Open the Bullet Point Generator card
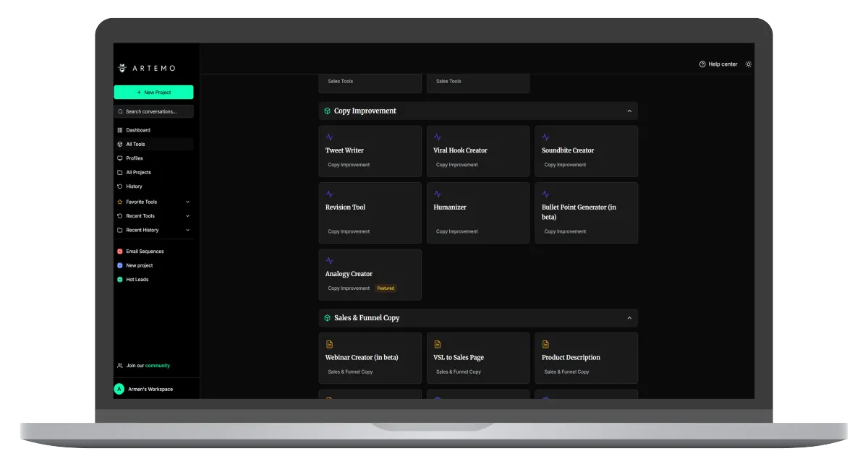Image resolution: width=868 pixels, height=472 pixels. click(587, 213)
